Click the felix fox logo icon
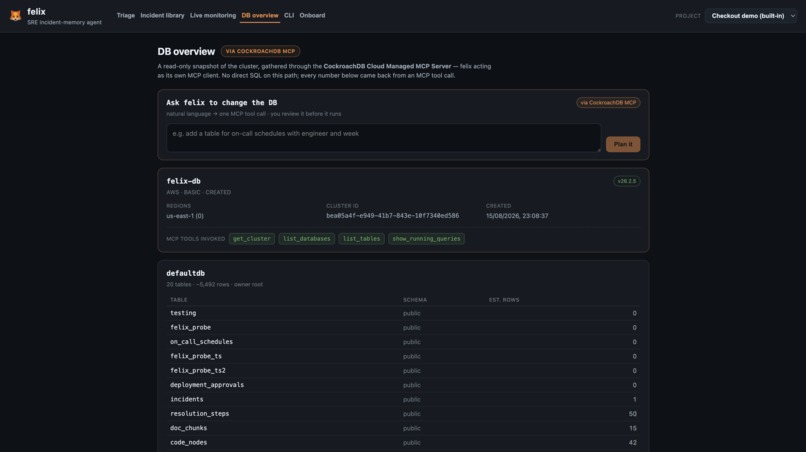Image resolution: width=806 pixels, height=452 pixels. point(15,16)
